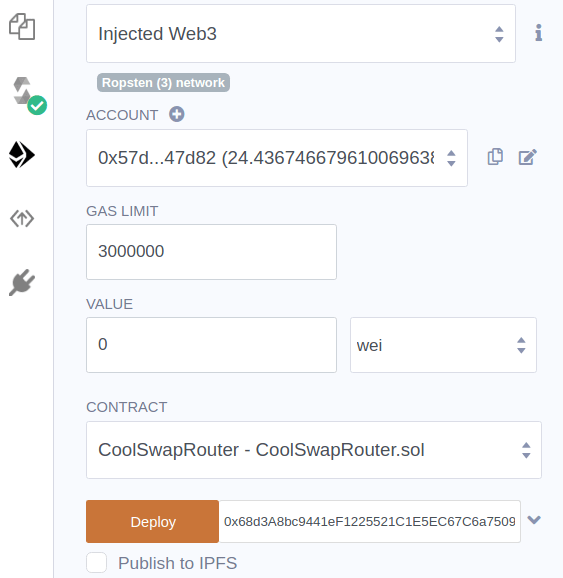Click the Publish to IPFS label
This screenshot has width=563, height=578.
coord(177,563)
